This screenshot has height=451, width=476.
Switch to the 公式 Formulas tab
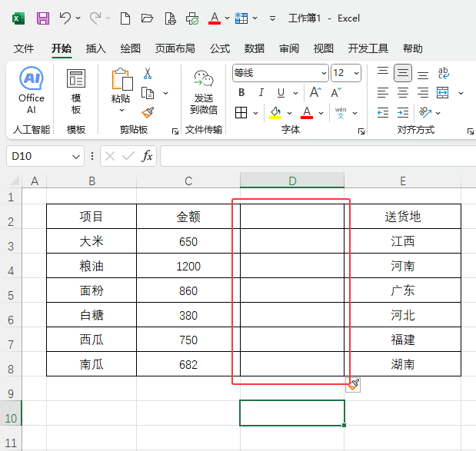coord(220,48)
